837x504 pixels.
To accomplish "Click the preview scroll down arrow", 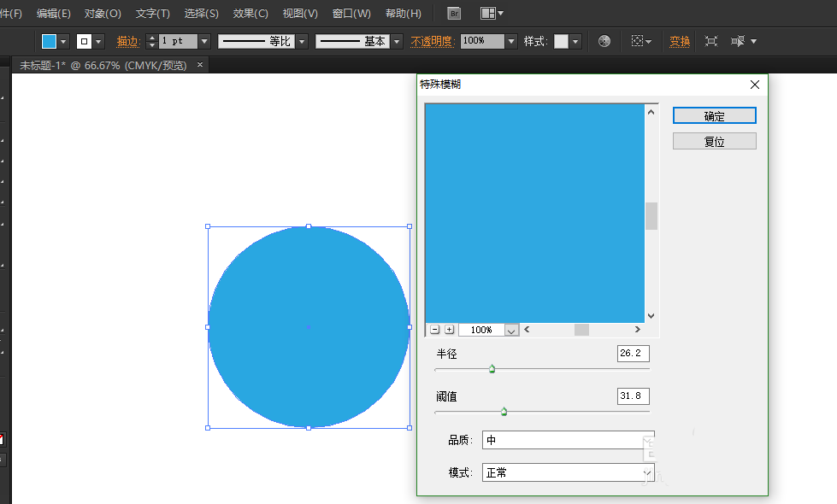I will (651, 316).
